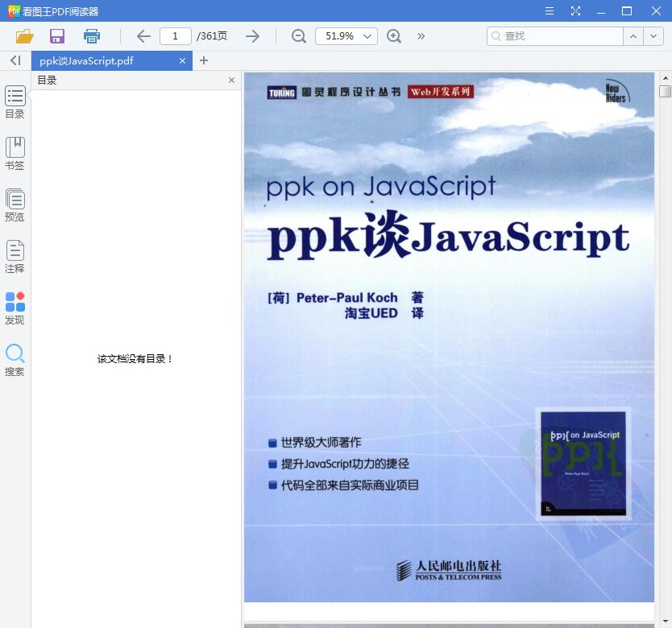The height and width of the screenshot is (628, 672).
Task: Click scrollbar down arrow of document
Action: 665,621
